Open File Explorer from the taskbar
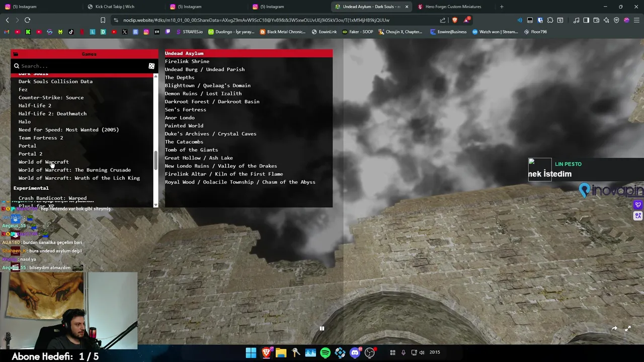Image resolution: width=644 pixels, height=362 pixels. coord(281,352)
